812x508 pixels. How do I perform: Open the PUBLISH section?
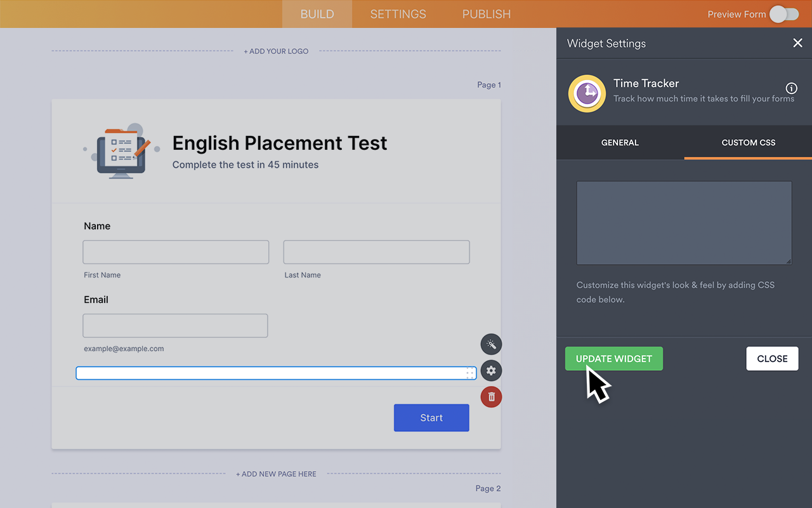pos(486,13)
